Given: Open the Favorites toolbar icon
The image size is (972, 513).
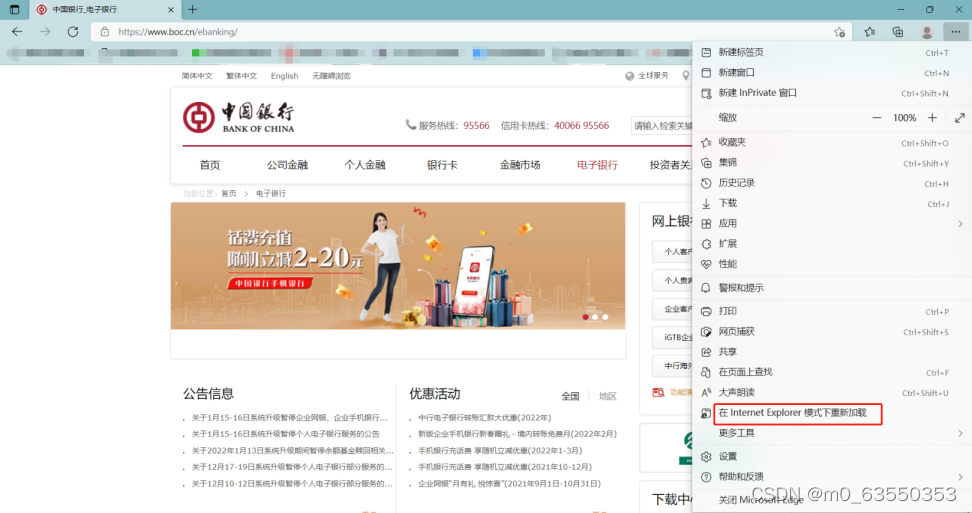Looking at the screenshot, I should pos(870,32).
